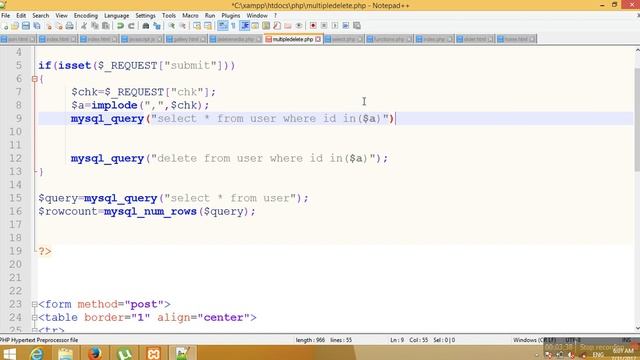Click line number 12 in the margin
The image size is (640, 360).
coord(16,158)
